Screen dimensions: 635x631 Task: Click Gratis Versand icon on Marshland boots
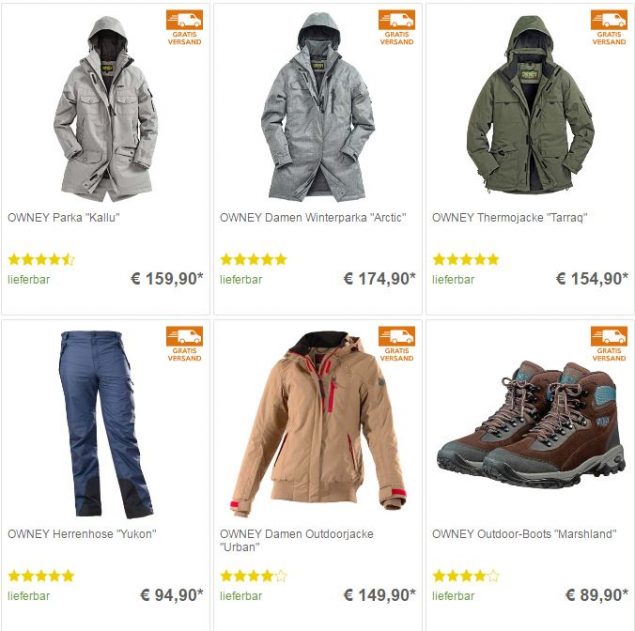[x=609, y=344]
